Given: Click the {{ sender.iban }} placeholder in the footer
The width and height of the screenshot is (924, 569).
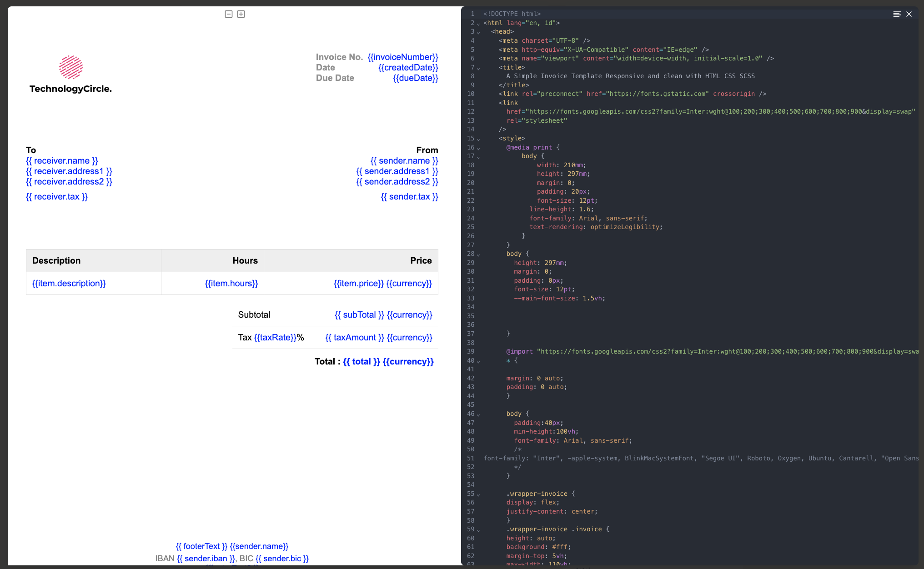Looking at the screenshot, I should point(206,559).
